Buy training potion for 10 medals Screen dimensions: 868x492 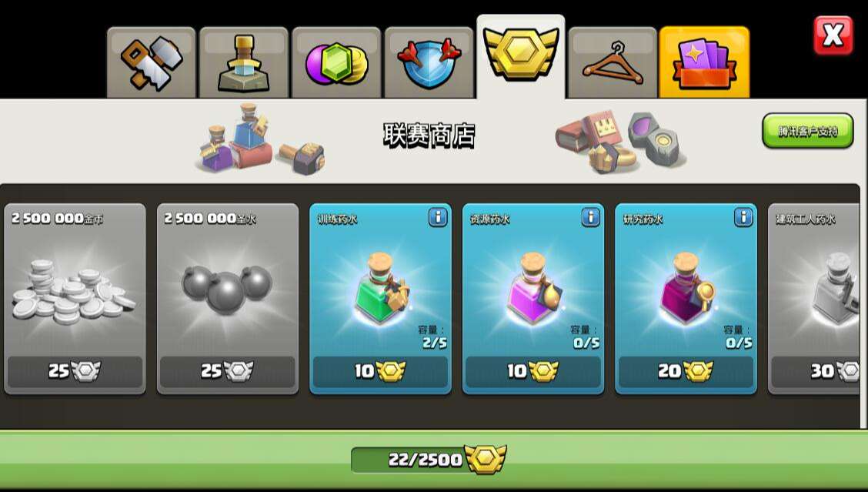[x=380, y=371]
